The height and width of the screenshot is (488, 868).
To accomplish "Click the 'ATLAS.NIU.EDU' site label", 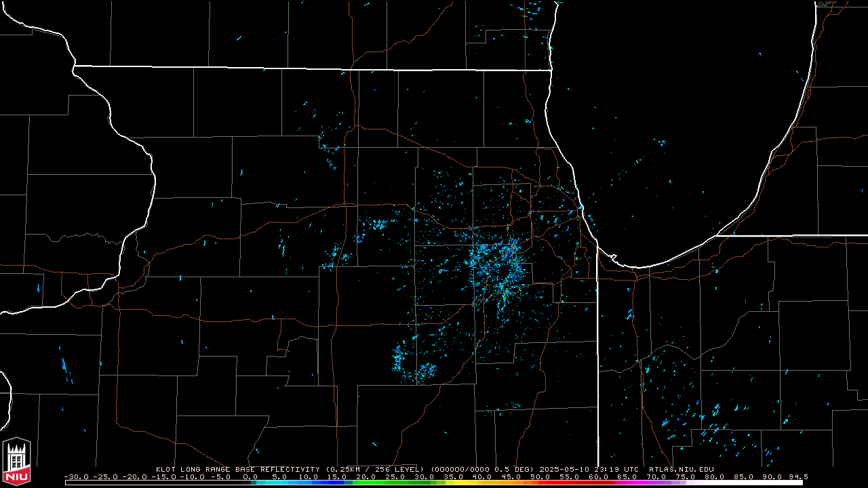I will 682,469.
